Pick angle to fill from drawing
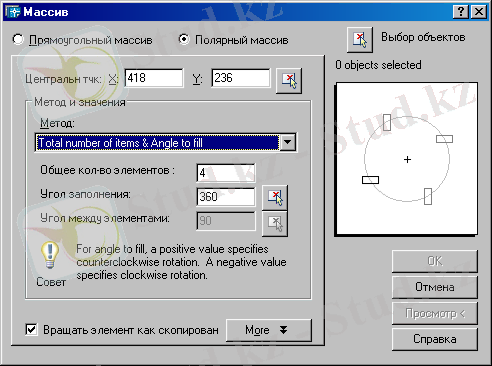 click(275, 198)
